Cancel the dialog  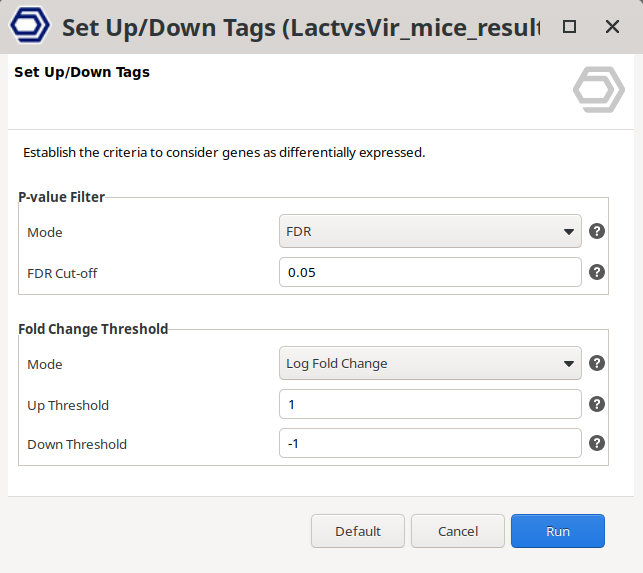(457, 531)
